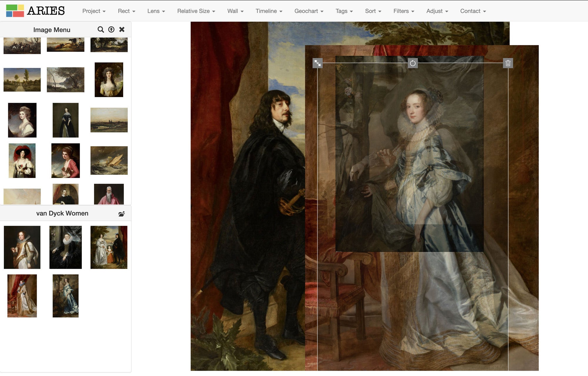Select thumbnail of woman in pink holding a dog

66,161
